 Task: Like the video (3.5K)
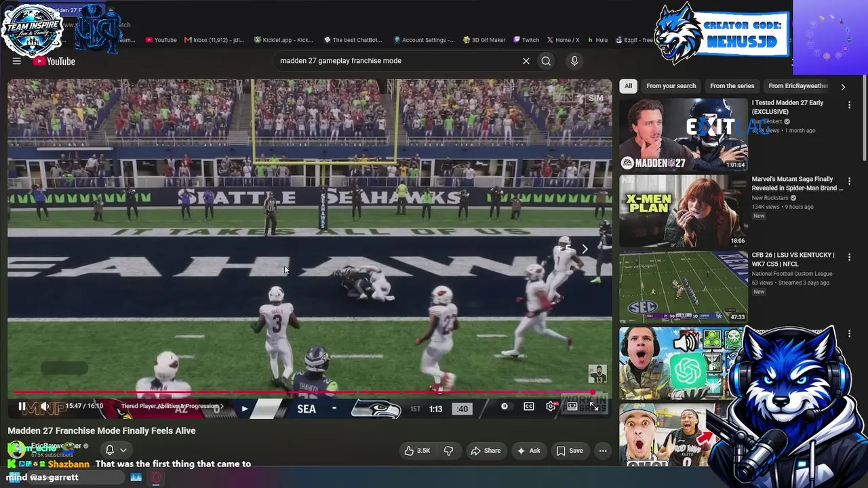pyautogui.click(x=417, y=451)
